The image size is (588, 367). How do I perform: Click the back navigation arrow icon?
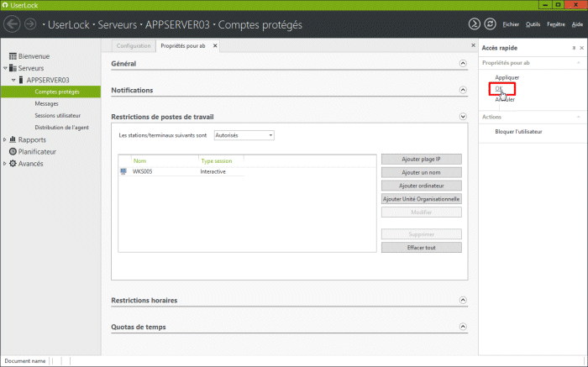coord(12,24)
